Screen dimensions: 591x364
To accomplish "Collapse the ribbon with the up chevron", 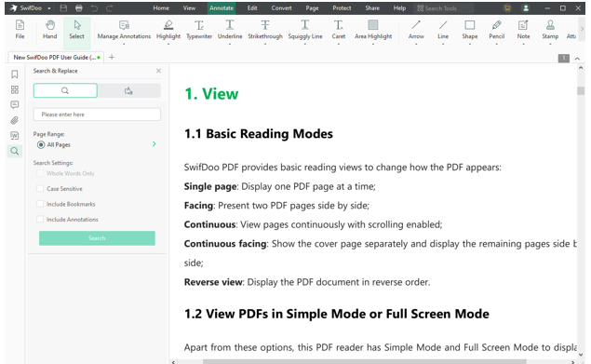I will [x=577, y=59].
